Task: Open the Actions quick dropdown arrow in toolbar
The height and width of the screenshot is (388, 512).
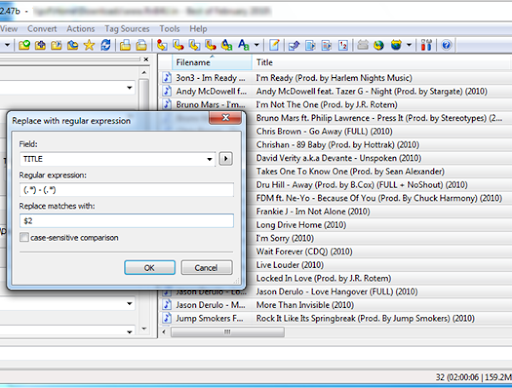Action: point(257,45)
